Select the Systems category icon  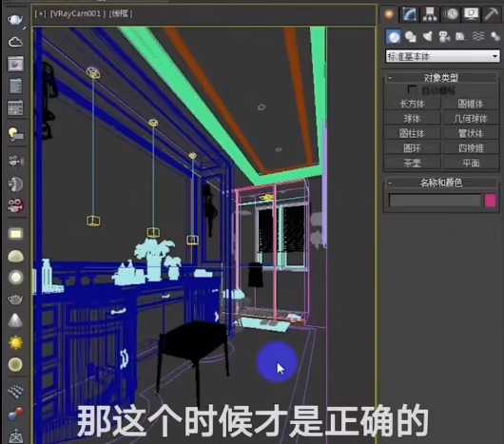point(494,36)
